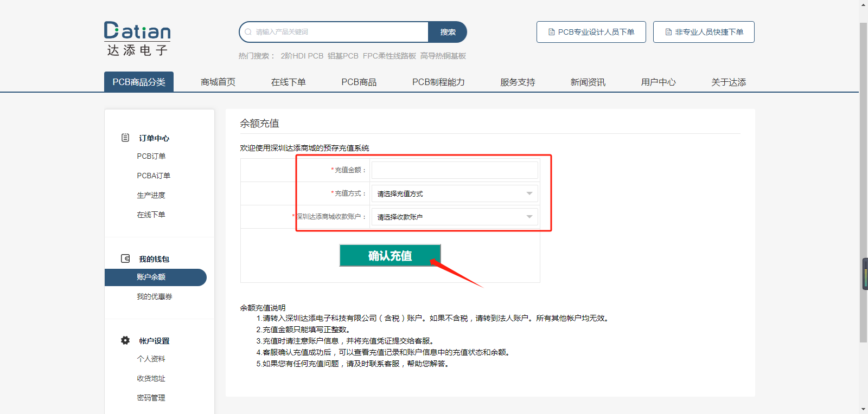This screenshot has width=868, height=414.
Task: Open 服务支持 nav item
Action: click(x=518, y=82)
